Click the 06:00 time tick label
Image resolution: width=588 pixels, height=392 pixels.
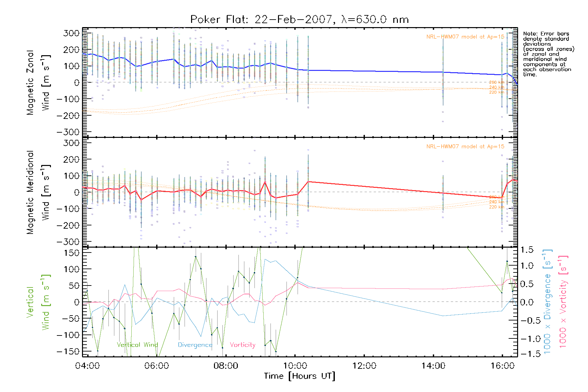click(156, 366)
